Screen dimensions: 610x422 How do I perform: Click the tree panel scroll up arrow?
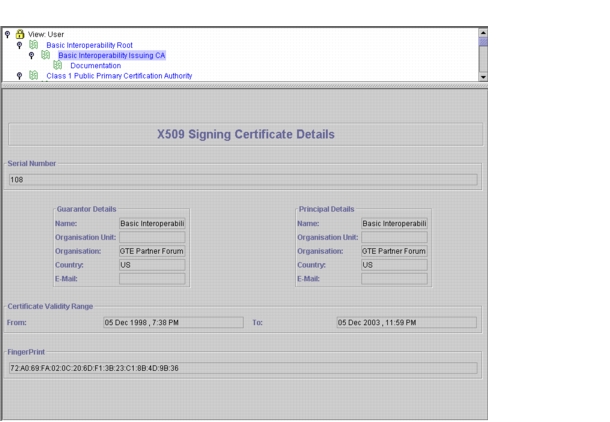[x=483, y=33]
